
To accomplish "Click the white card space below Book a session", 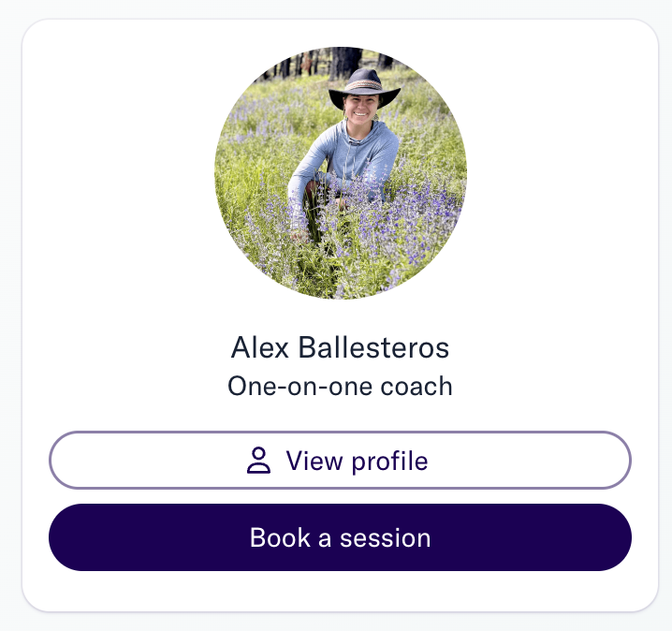I will coord(340,591).
